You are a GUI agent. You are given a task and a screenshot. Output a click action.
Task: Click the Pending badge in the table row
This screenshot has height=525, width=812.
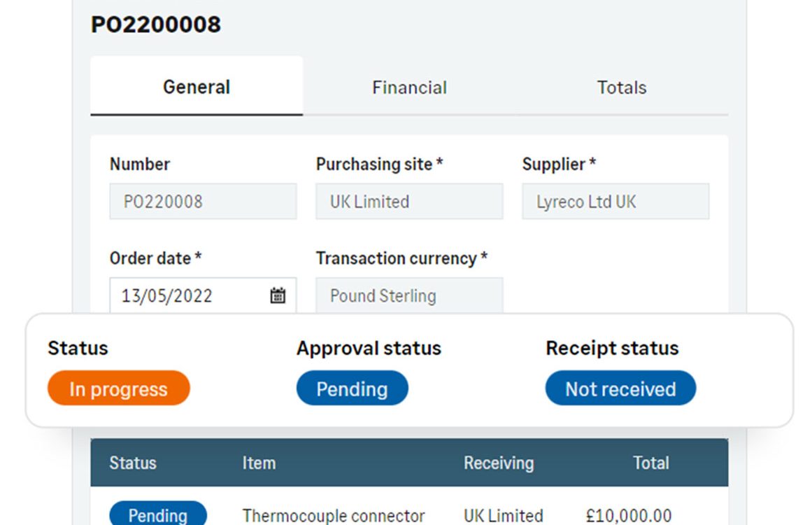click(158, 514)
